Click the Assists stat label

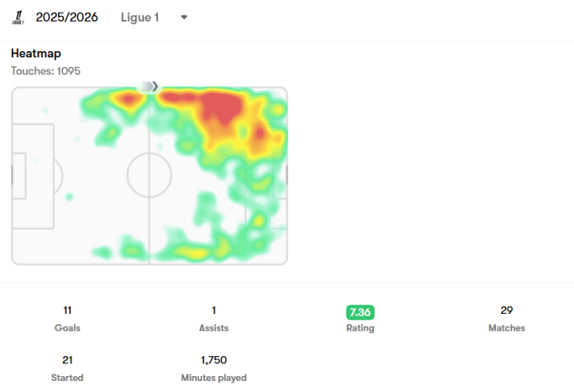214,328
